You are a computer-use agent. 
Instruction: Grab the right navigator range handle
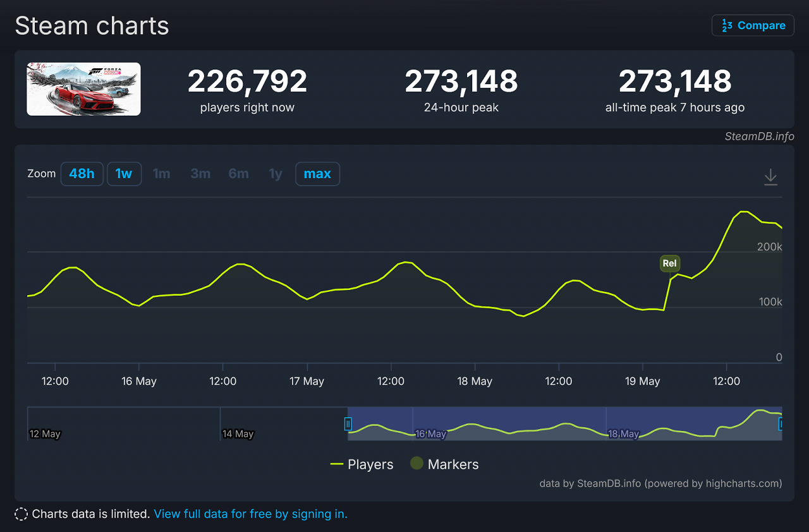tap(781, 424)
